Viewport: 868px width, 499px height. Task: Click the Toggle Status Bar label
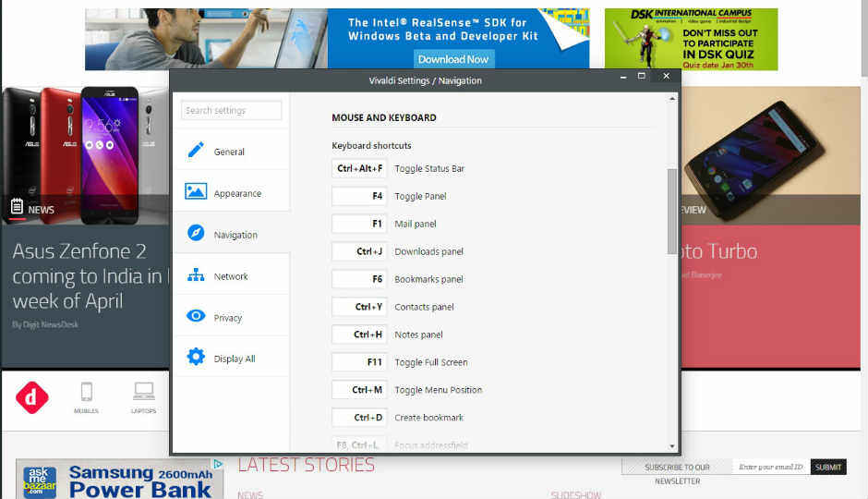tap(429, 168)
